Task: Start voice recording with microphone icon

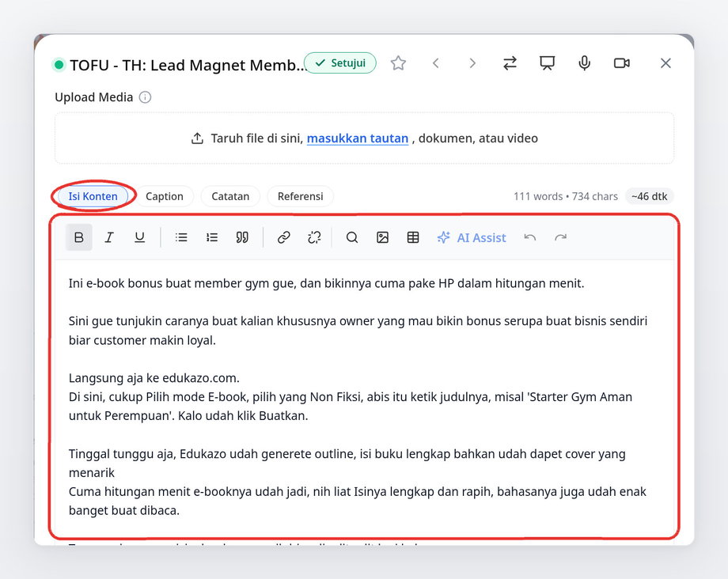Action: (x=585, y=63)
